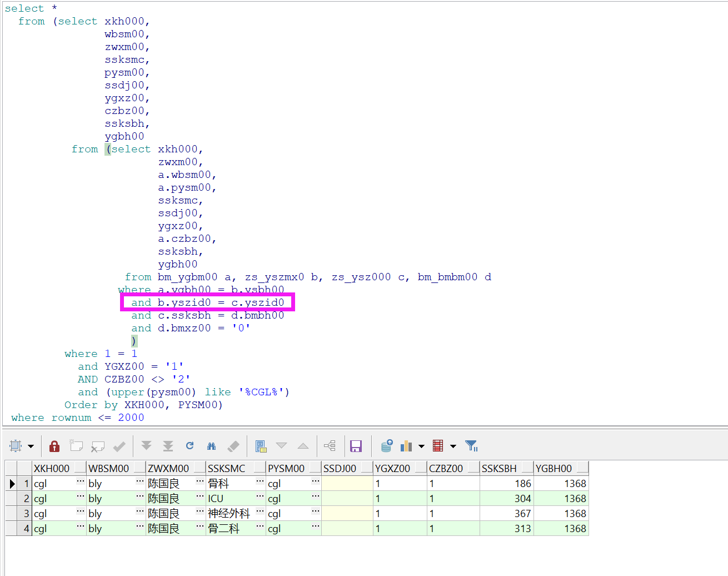Expand the bar chart dropdown arrow
Viewport: 728px width, 576px height.
pyautogui.click(x=421, y=446)
